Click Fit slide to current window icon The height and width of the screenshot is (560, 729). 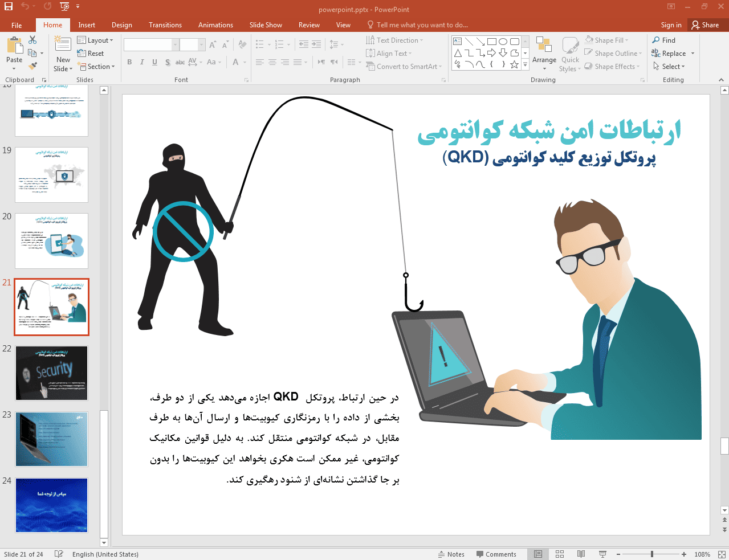pos(722,554)
